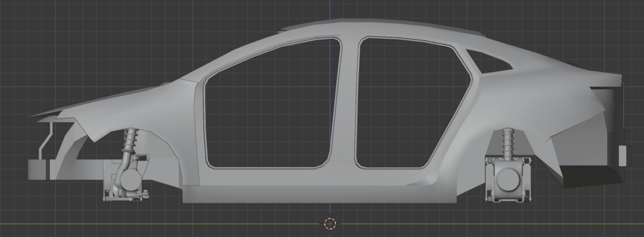644x237 pixels.
Task: Select the rear suspension coil spring
Action: (508, 143)
